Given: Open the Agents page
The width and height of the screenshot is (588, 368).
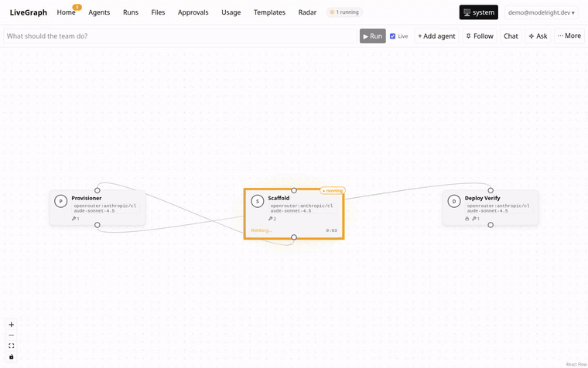Looking at the screenshot, I should (99, 12).
